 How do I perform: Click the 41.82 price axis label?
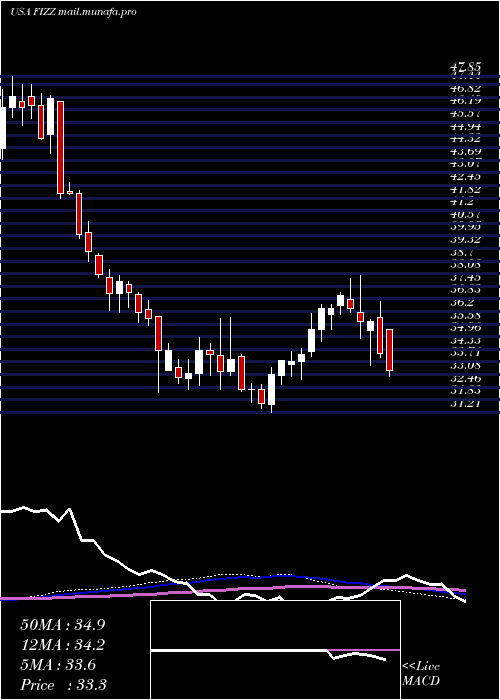click(465, 190)
